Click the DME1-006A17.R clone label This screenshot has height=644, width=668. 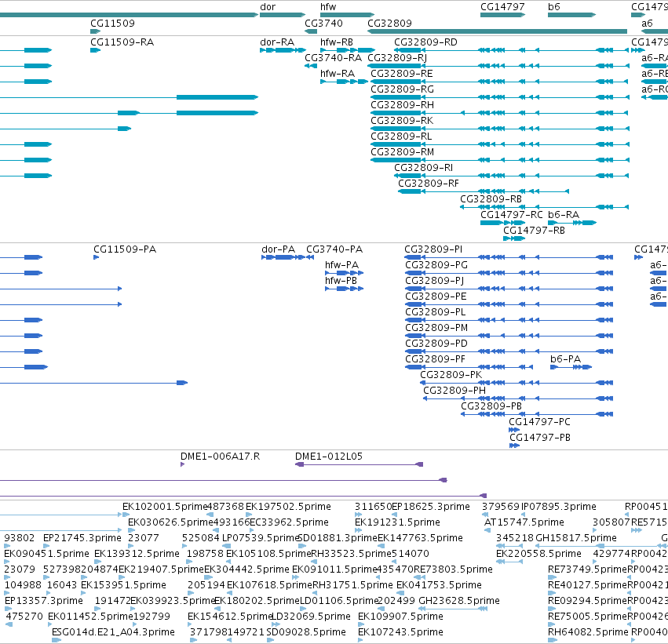click(221, 457)
